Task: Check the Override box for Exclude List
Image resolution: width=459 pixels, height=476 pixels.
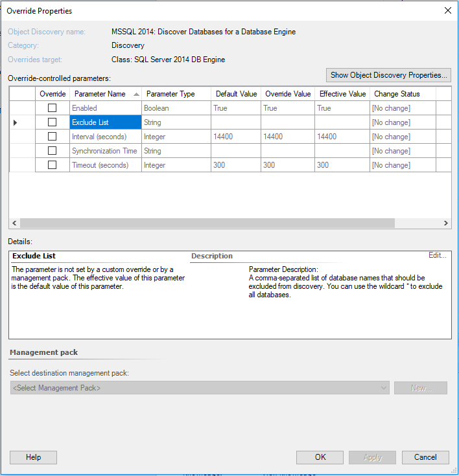Action: 53,122
